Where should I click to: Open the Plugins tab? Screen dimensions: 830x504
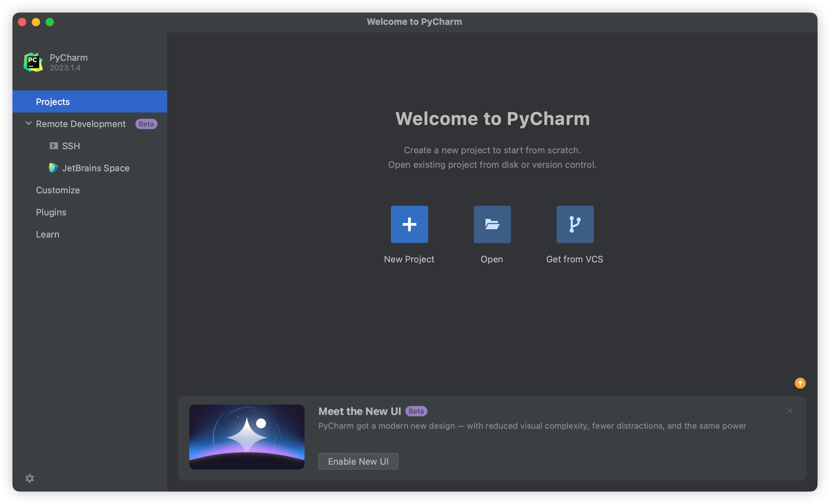tap(90, 212)
